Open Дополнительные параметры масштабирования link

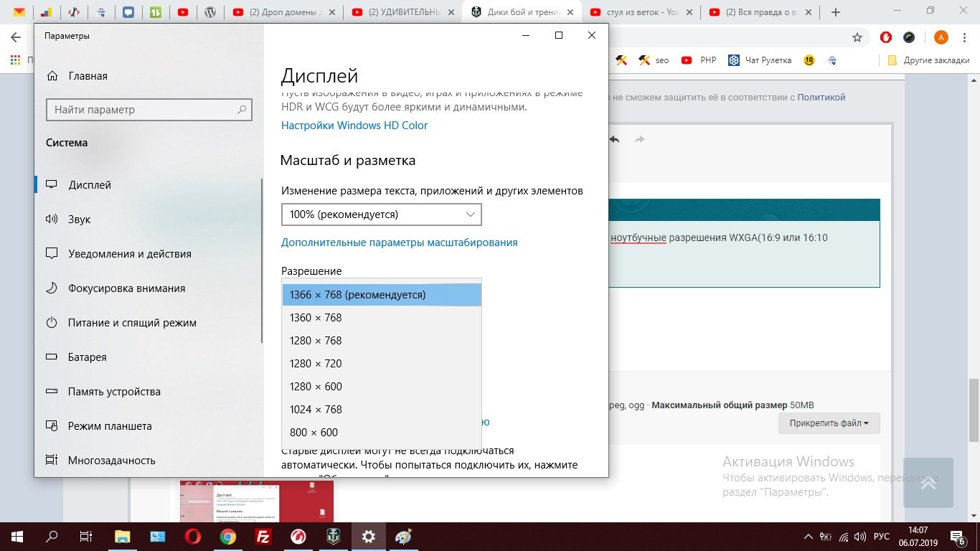pyautogui.click(x=400, y=242)
